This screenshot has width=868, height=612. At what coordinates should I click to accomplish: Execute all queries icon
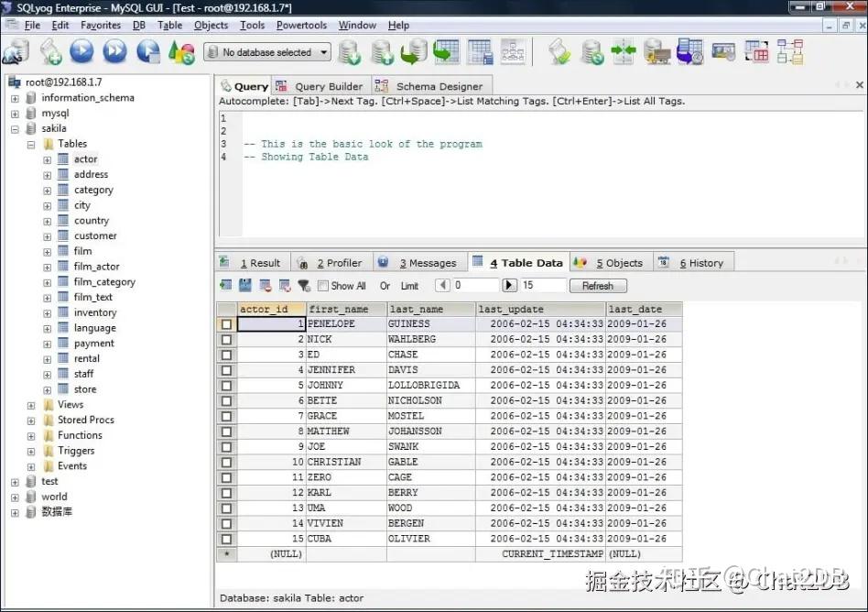[x=112, y=52]
